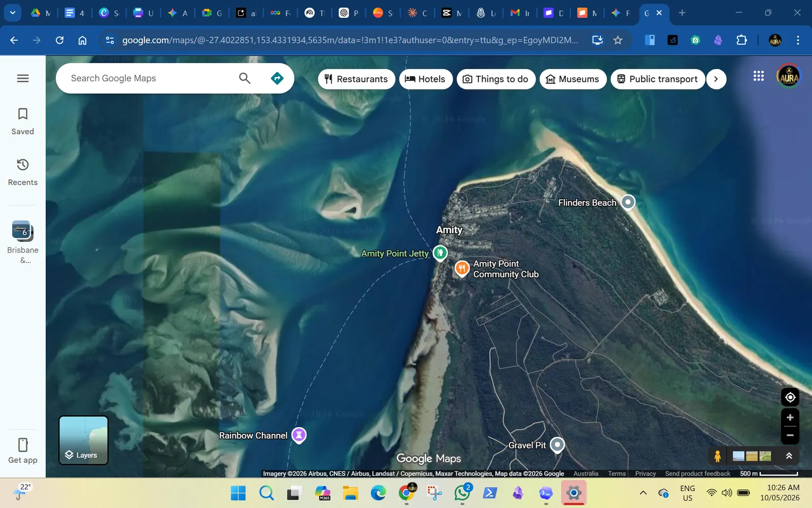
Task: Click the search magnifier icon
Action: click(245, 78)
